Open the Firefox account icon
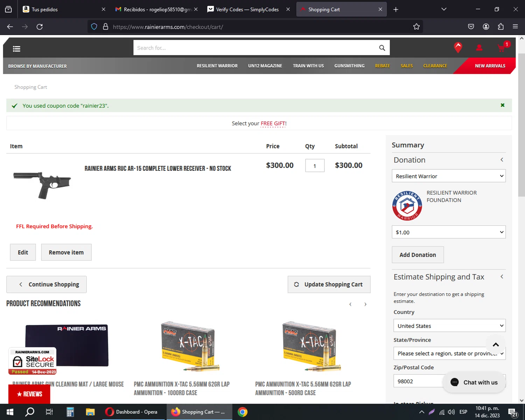Viewport: 525px width, 420px height. coord(486,27)
